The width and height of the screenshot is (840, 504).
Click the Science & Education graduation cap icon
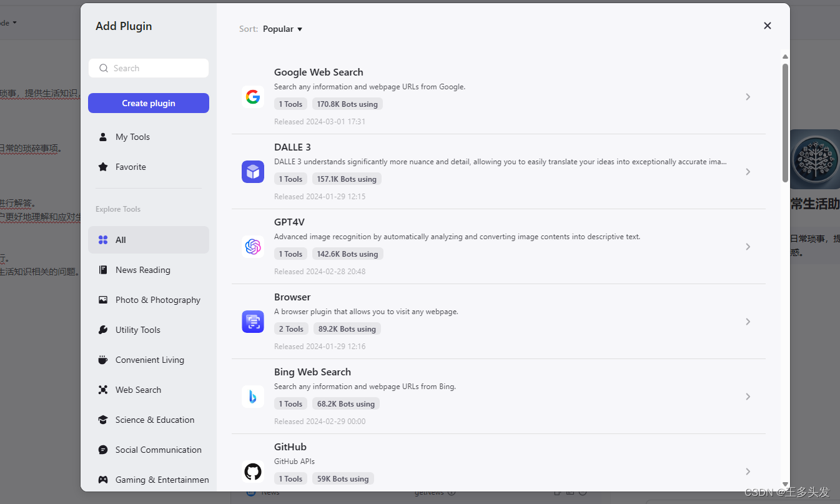click(103, 420)
